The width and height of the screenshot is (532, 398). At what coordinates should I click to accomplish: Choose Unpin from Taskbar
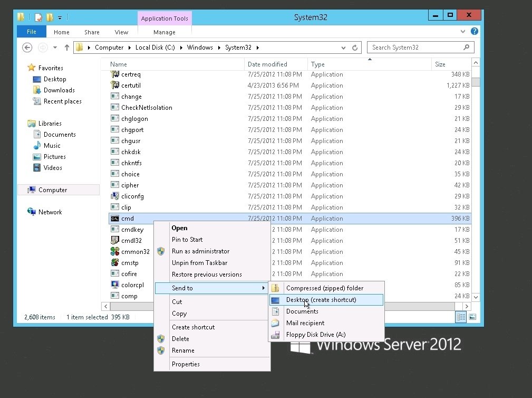tap(212, 262)
